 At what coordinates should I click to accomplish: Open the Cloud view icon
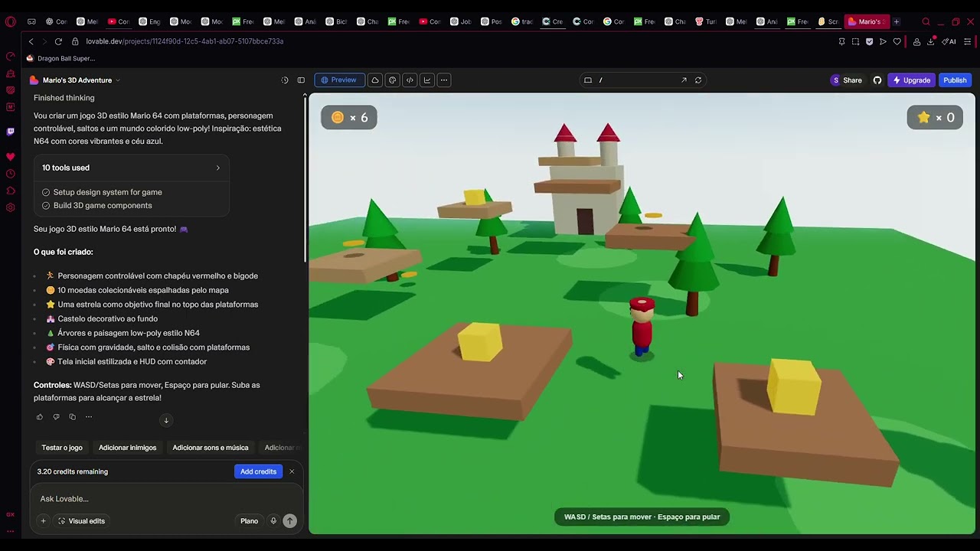(x=375, y=80)
